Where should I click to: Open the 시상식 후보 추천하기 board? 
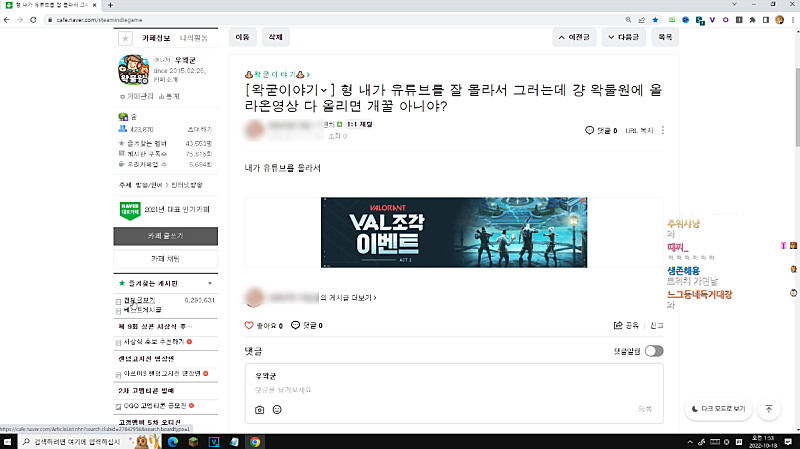tap(154, 342)
